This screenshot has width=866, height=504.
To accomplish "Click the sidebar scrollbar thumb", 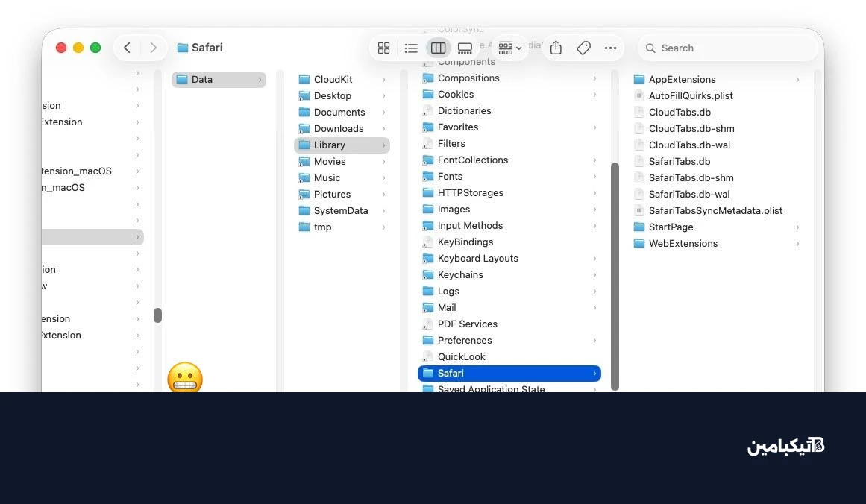I will pyautogui.click(x=158, y=315).
